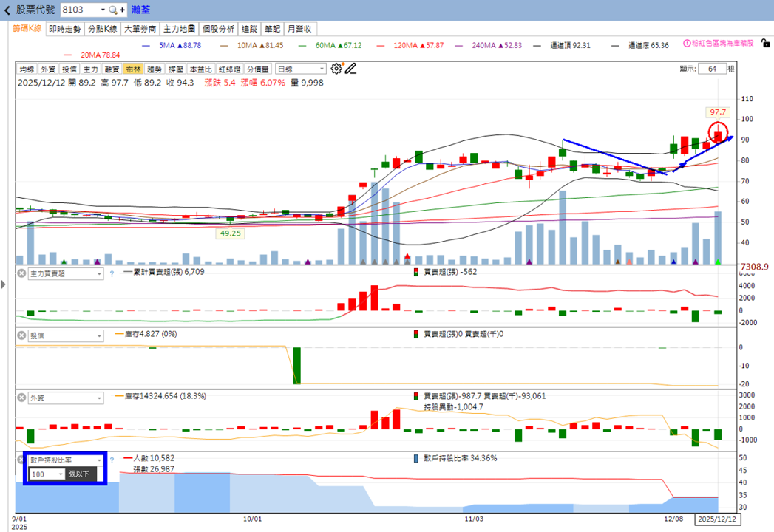Click the 60MA 67.12 legend entry
The width and height of the screenshot is (774, 532).
tap(330, 45)
